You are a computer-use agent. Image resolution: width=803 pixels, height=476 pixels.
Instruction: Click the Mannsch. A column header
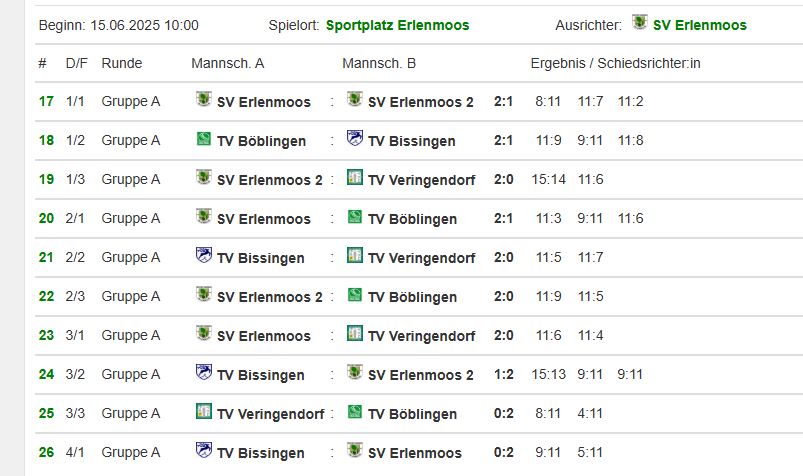227,63
